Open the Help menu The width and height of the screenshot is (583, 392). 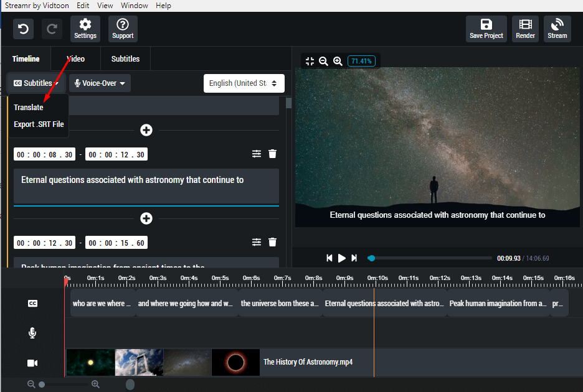(163, 6)
